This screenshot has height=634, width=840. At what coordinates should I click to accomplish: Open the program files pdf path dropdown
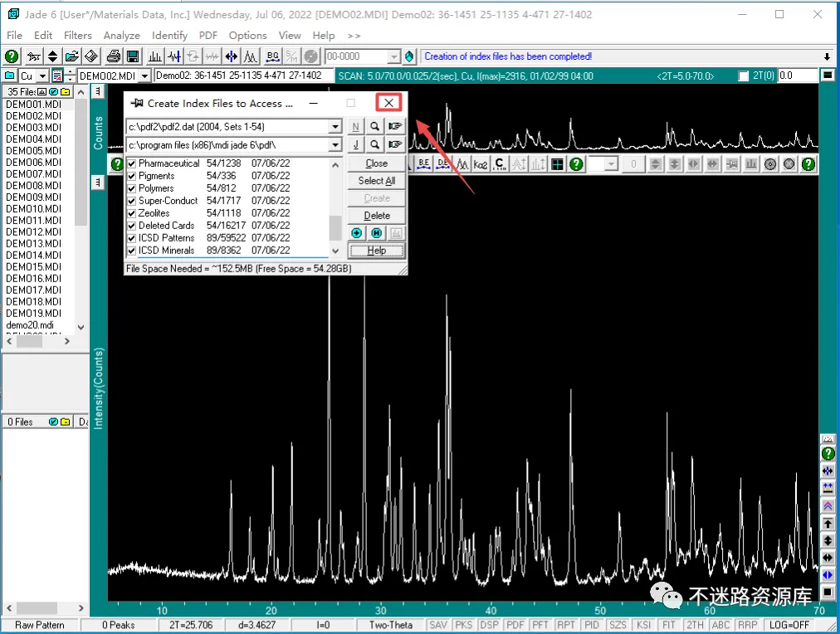pyautogui.click(x=335, y=145)
